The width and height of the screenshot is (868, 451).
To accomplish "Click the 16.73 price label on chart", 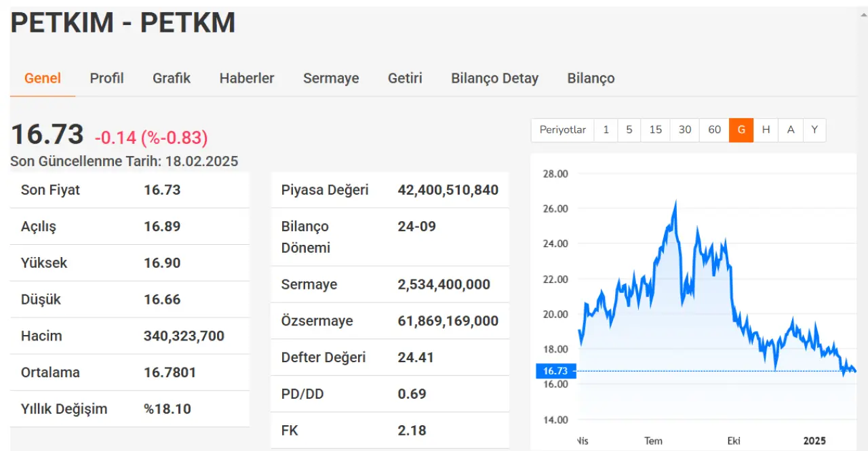I will (555, 371).
